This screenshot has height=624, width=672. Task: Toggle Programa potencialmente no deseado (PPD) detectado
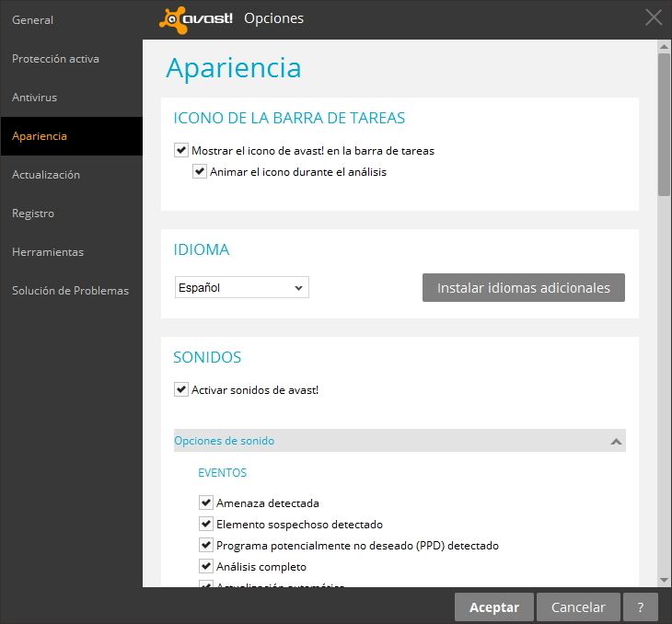pos(206,545)
